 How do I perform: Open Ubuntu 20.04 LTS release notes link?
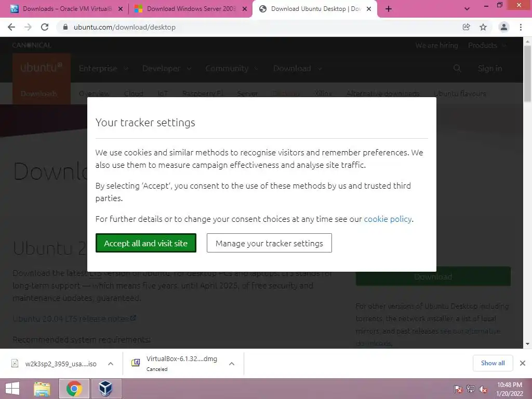74,318
